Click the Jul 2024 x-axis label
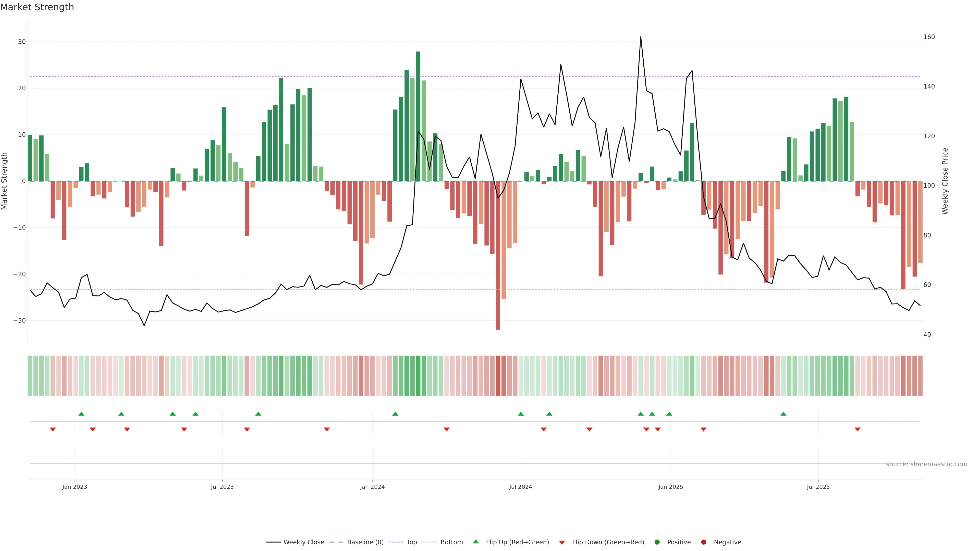The width and height of the screenshot is (980, 551). point(520,487)
